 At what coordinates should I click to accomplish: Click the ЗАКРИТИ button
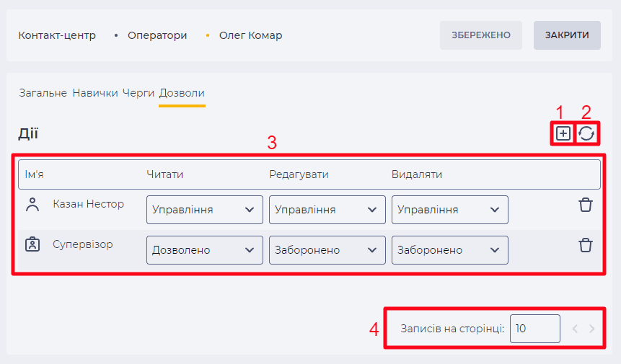click(x=567, y=35)
